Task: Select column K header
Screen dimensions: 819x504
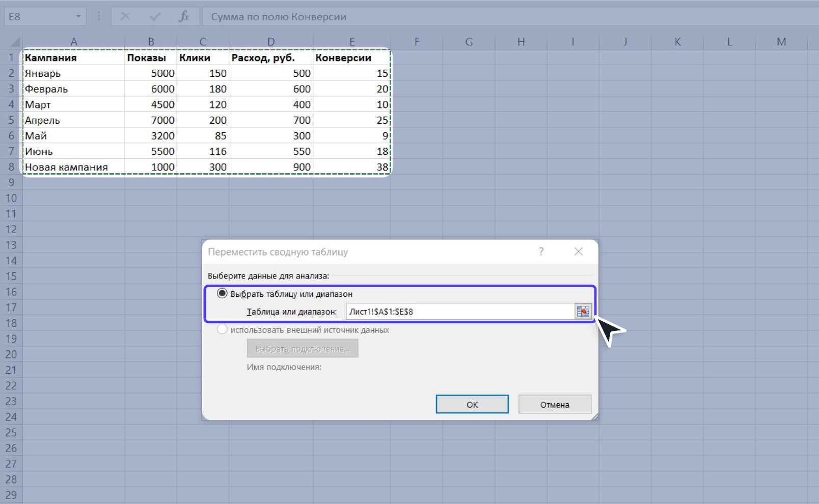Action: [x=677, y=42]
